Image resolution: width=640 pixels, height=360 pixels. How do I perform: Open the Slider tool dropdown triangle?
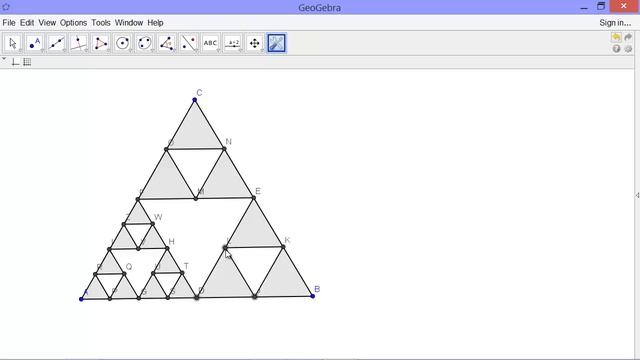coord(240,51)
